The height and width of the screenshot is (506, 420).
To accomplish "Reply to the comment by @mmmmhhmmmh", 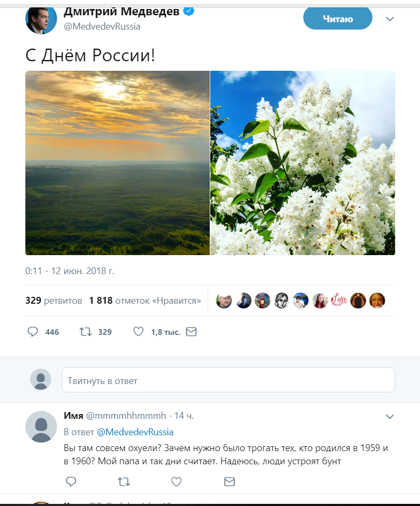I will tap(71, 482).
